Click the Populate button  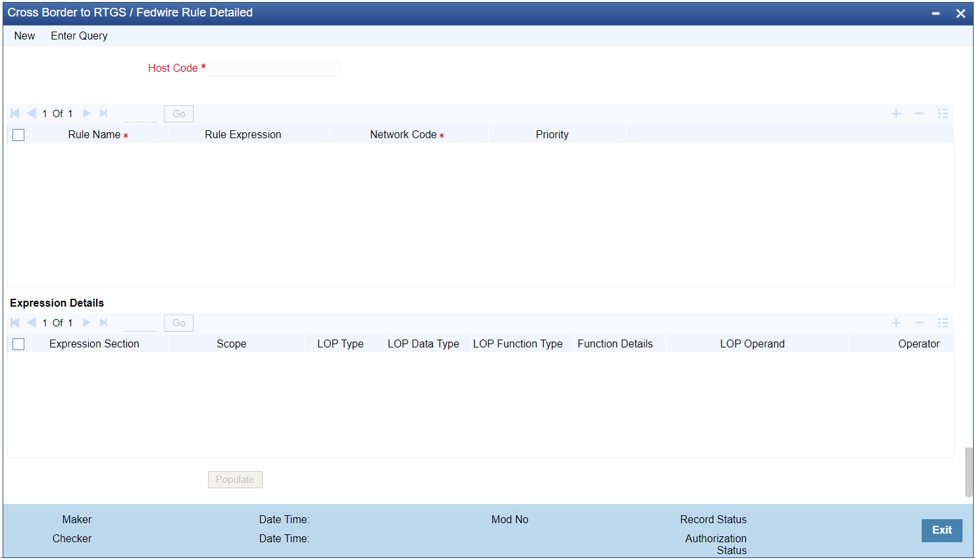pyautogui.click(x=235, y=480)
